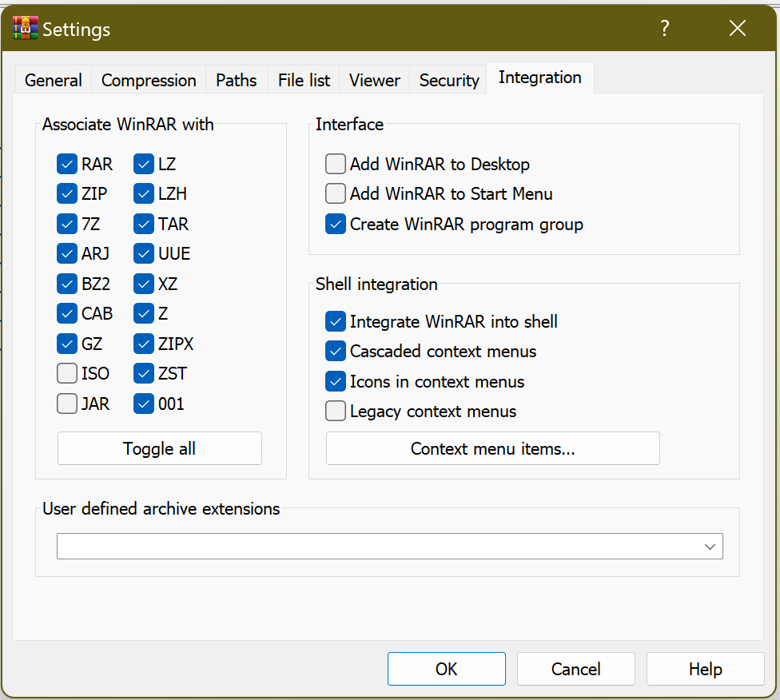Select the General tab
This screenshot has height=700, width=780.
pos(53,81)
